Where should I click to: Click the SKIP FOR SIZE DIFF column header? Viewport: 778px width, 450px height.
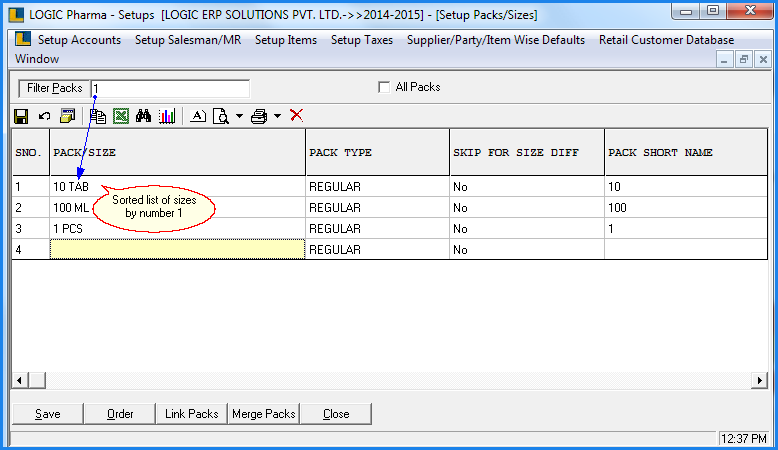point(527,152)
